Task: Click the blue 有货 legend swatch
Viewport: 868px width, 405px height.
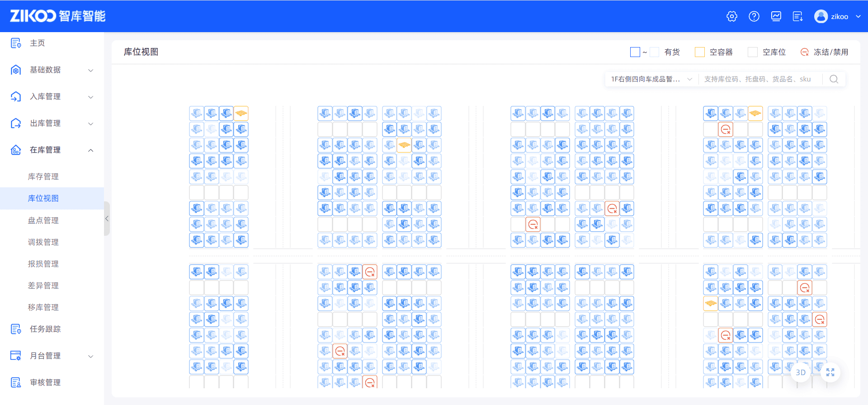Action: pyautogui.click(x=635, y=52)
